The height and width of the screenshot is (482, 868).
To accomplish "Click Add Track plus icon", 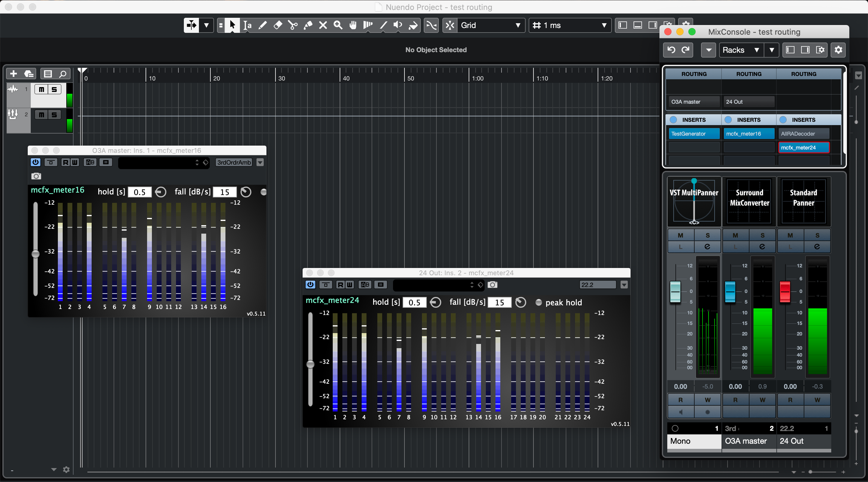I will [14, 74].
